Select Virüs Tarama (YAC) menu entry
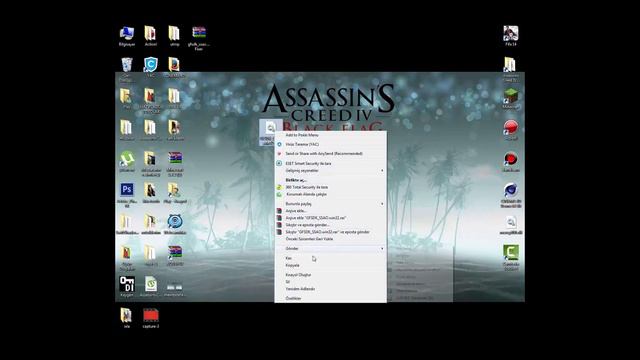The height and width of the screenshot is (360, 640). tap(330, 144)
